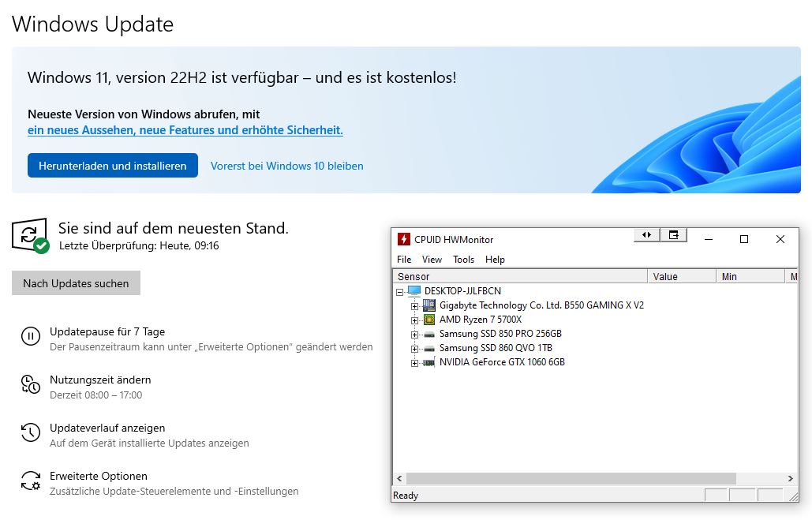The image size is (812, 520).
Task: Expand the Samsung SSD 850 PRO 256GB node
Action: point(414,335)
